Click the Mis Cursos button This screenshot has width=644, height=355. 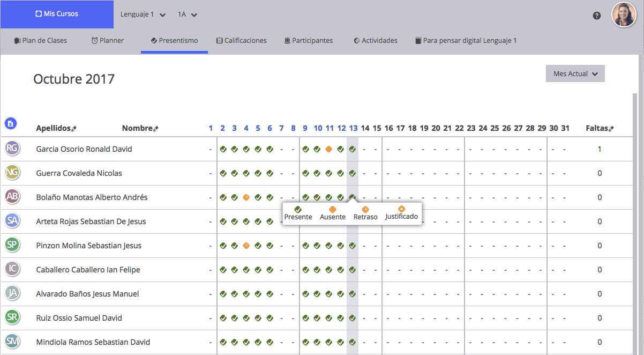coord(57,14)
